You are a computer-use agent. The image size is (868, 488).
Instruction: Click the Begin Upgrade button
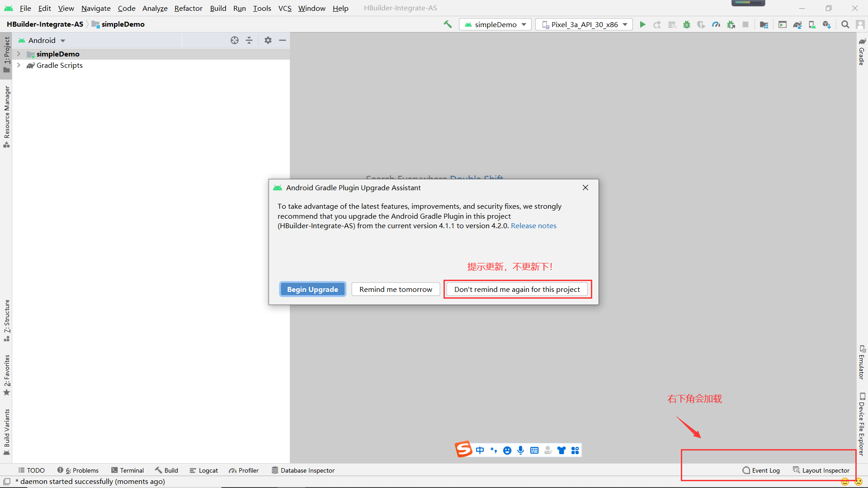(312, 289)
